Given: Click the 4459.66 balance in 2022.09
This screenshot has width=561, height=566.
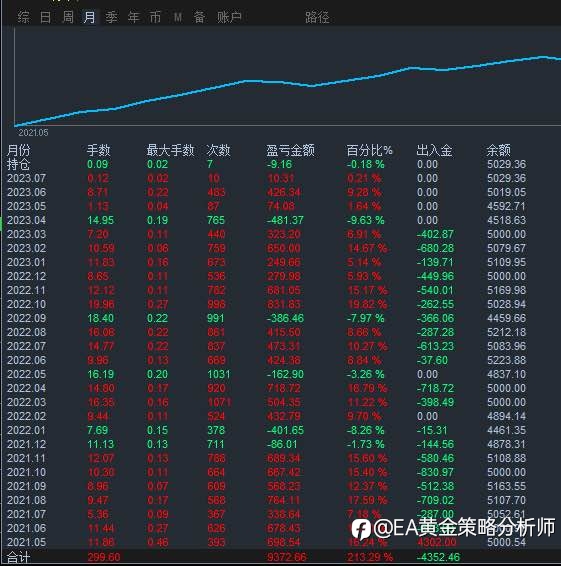Looking at the screenshot, I should pyautogui.click(x=506, y=318).
